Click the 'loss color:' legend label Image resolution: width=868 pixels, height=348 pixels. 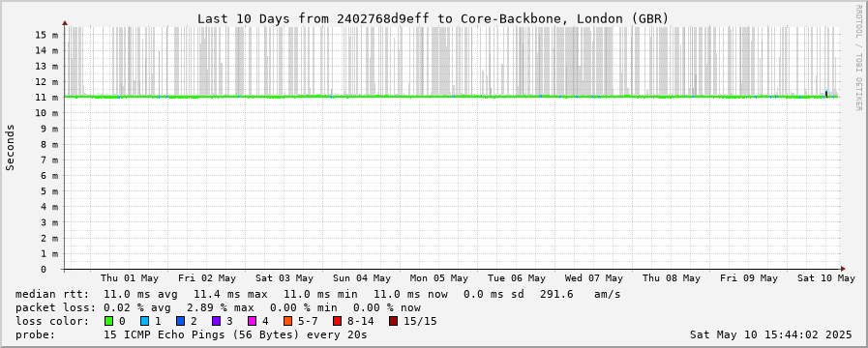52,321
